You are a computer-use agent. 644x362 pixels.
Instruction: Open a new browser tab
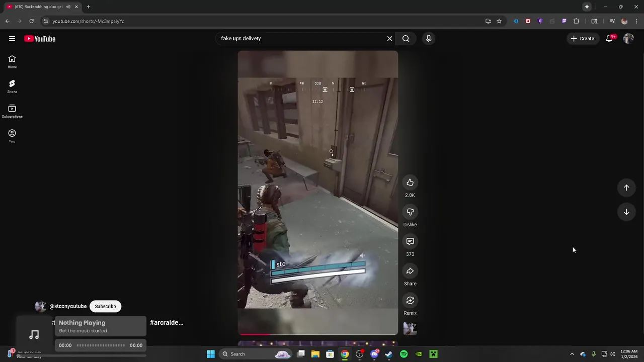(x=88, y=7)
